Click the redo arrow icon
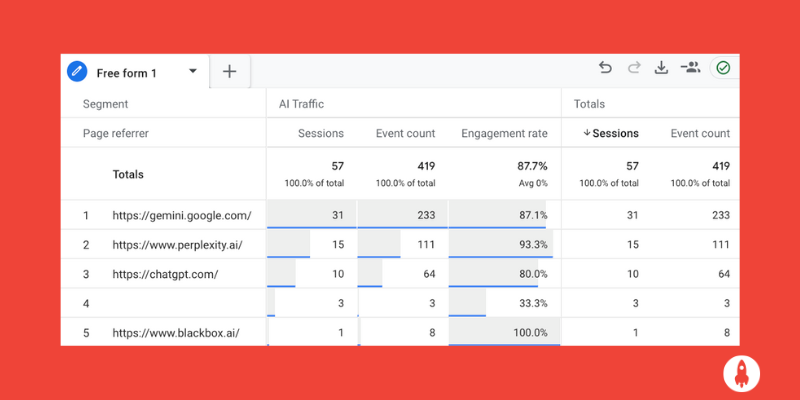Image resolution: width=800 pixels, height=400 pixels. tap(634, 67)
